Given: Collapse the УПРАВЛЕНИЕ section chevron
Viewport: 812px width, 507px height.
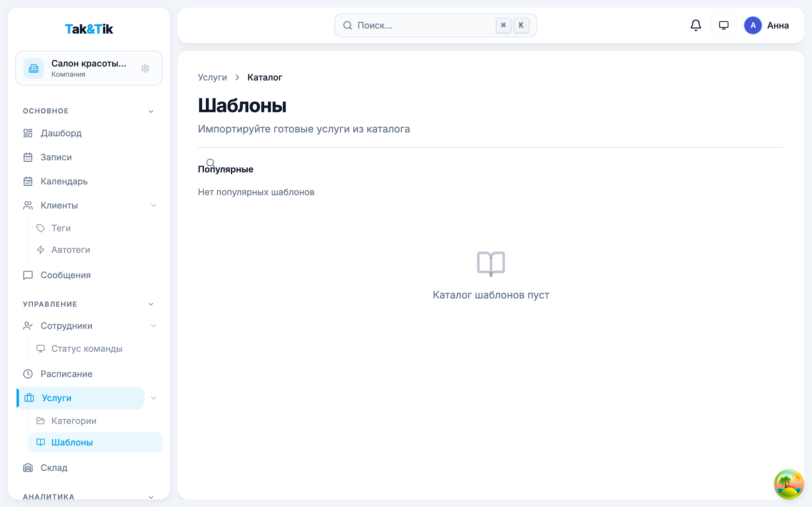Looking at the screenshot, I should (x=151, y=304).
